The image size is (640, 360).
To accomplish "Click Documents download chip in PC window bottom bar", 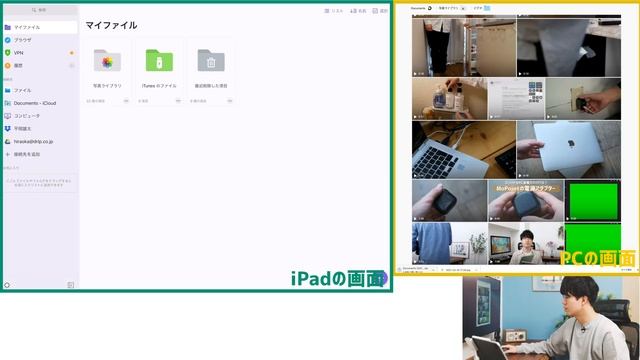I will [x=416, y=269].
